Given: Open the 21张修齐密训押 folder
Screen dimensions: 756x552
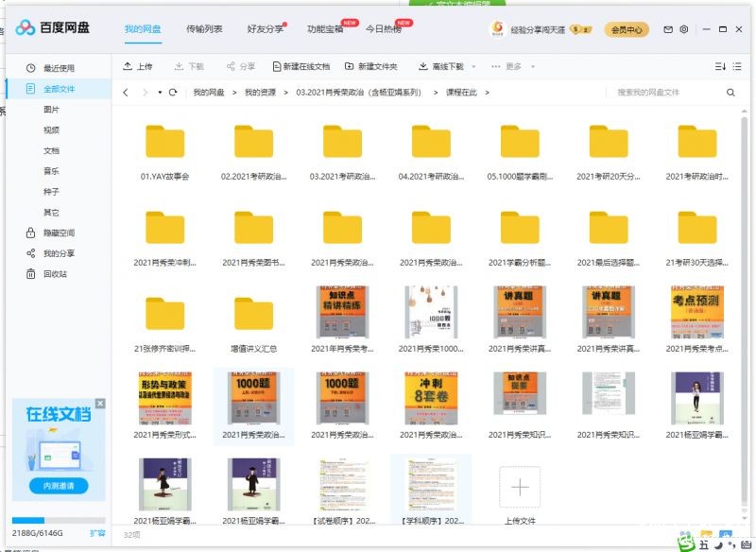Looking at the screenshot, I should [164, 314].
